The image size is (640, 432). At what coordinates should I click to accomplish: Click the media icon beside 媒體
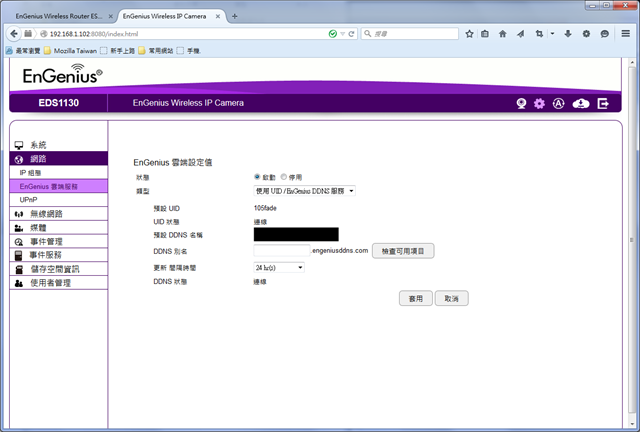(x=19, y=228)
